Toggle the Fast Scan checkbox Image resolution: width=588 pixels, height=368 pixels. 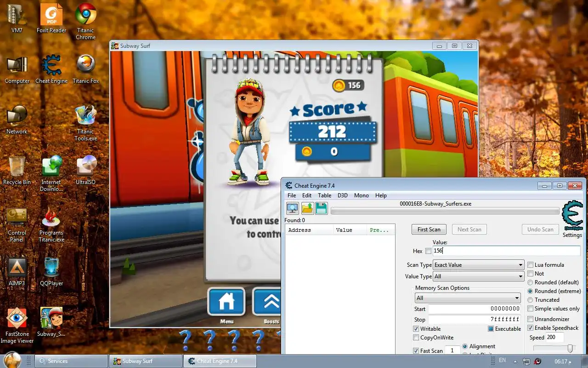coord(416,351)
